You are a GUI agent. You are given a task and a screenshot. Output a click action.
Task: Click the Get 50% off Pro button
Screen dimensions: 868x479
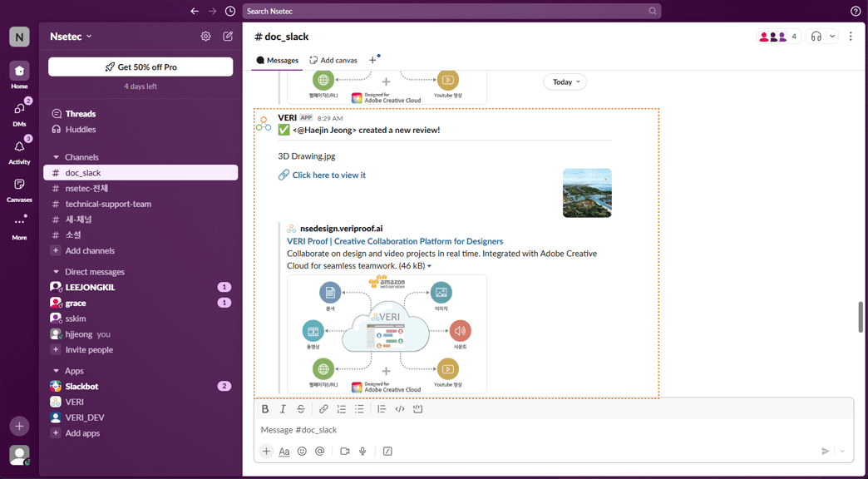pos(140,66)
